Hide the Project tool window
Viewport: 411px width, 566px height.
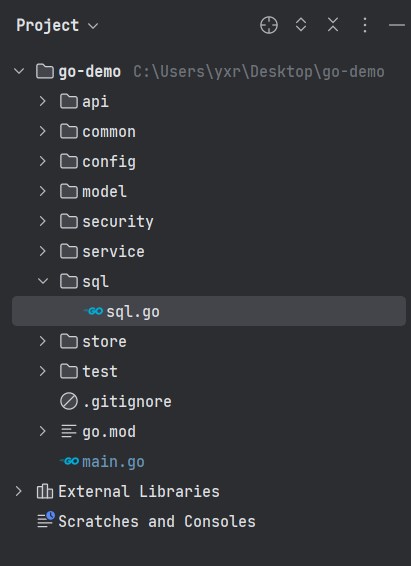point(397,25)
